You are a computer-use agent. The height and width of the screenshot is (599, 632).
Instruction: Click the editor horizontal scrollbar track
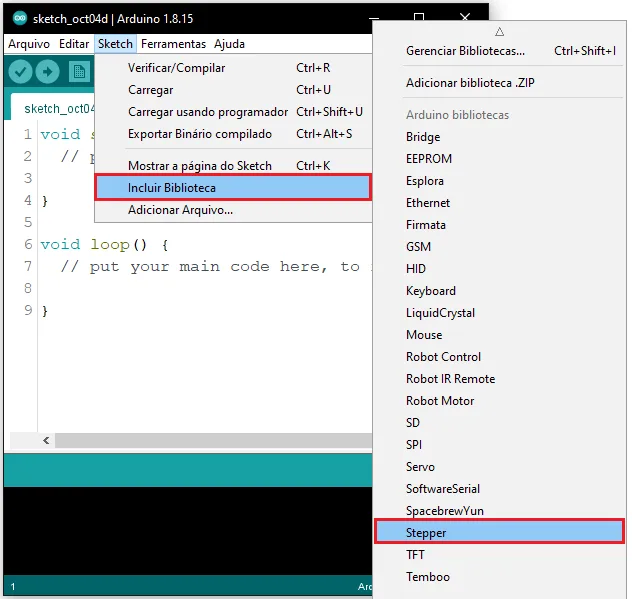point(214,440)
